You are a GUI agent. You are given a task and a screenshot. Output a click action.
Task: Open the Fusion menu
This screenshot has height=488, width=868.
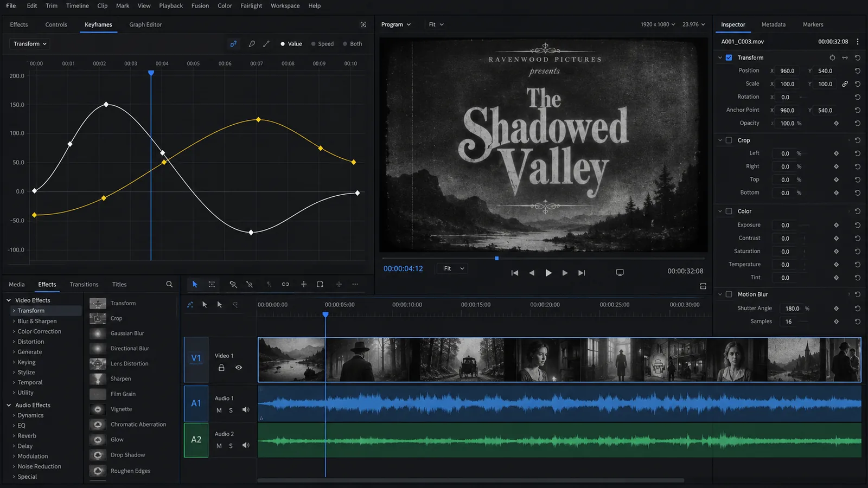tap(200, 6)
